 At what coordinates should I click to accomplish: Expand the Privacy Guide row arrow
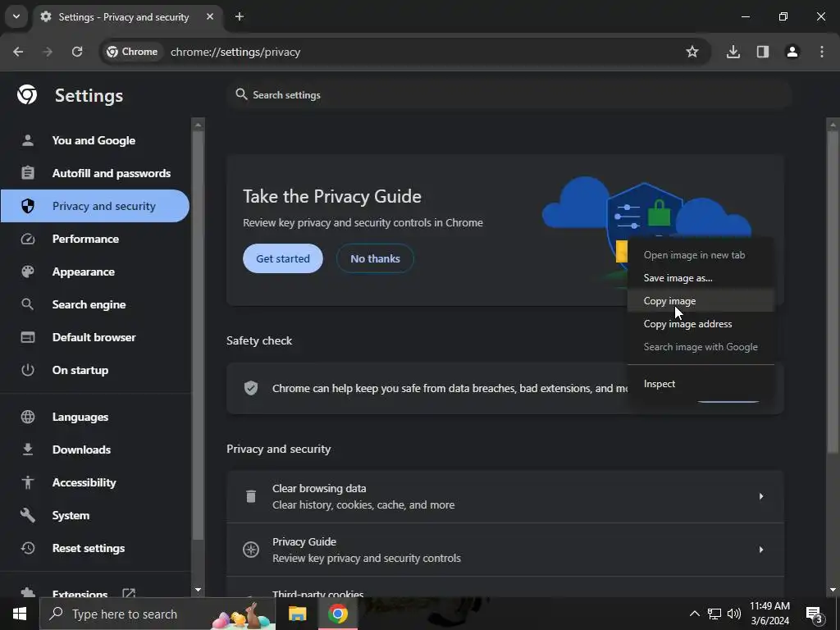click(x=760, y=549)
